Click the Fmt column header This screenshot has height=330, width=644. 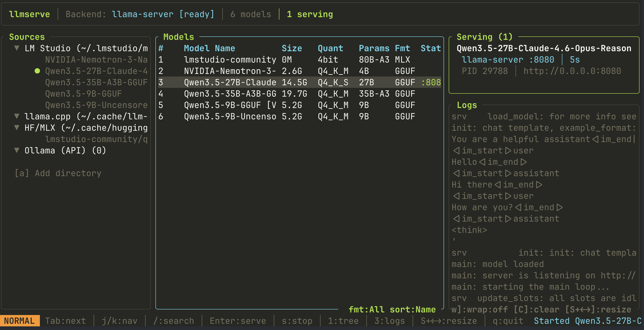pyautogui.click(x=403, y=48)
